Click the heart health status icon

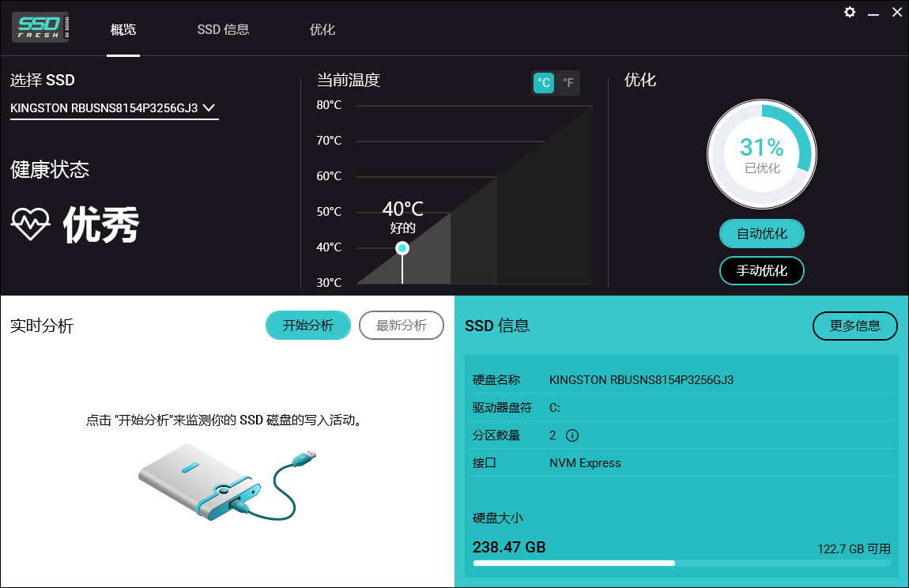coord(29,224)
